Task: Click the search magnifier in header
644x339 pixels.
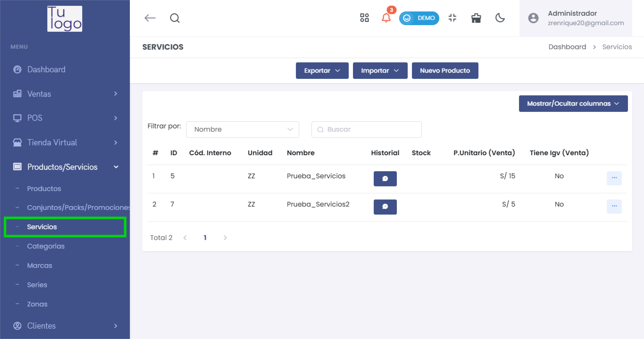Action: click(x=175, y=18)
